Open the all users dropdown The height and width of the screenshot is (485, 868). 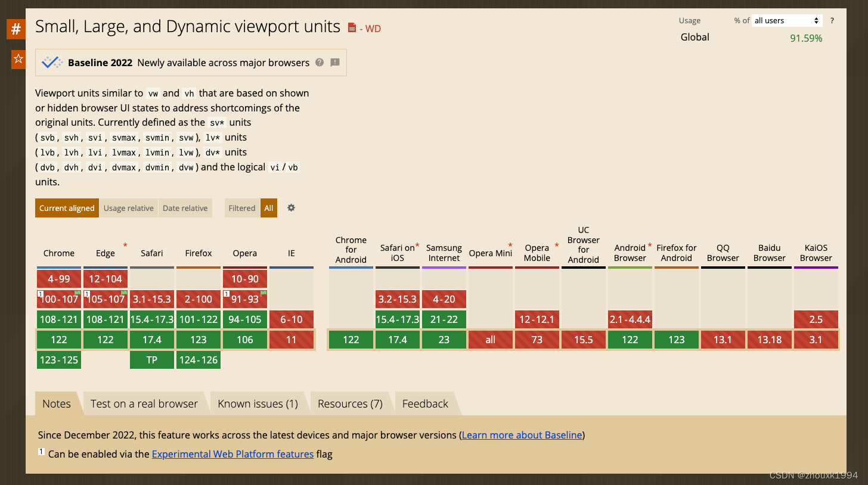click(x=787, y=20)
